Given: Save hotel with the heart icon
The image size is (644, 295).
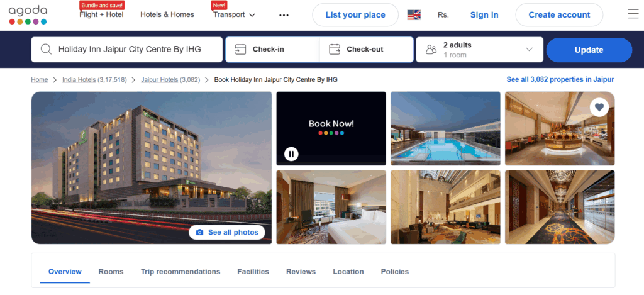Looking at the screenshot, I should 599,107.
